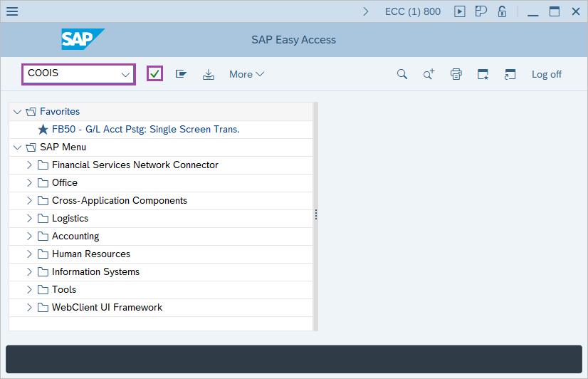Viewport: 588px width, 379px height.
Task: Click the folder icon beside Accounting
Action: [43, 236]
